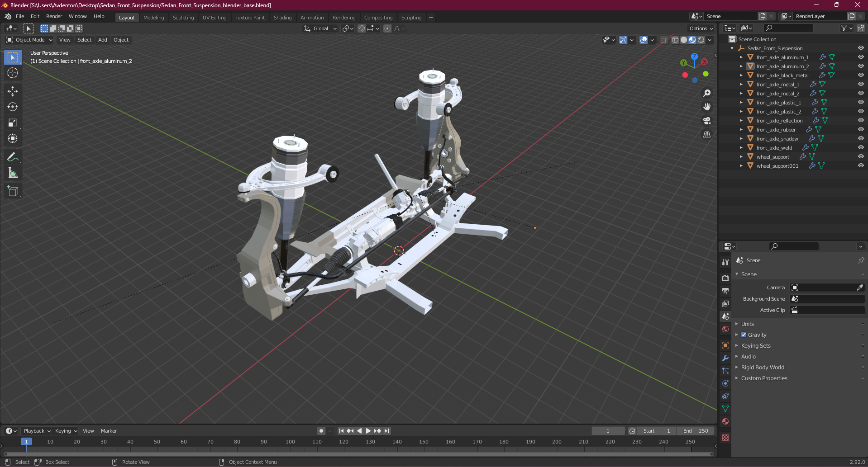868x467 pixels.
Task: Click the red X axis gizmo handle
Action: coord(704,61)
